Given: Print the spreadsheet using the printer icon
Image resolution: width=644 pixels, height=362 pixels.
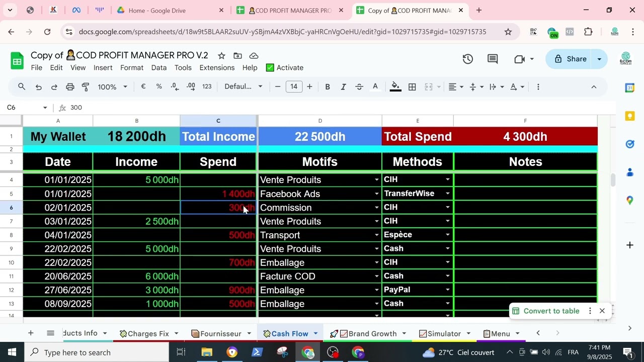Looking at the screenshot, I should [70, 87].
